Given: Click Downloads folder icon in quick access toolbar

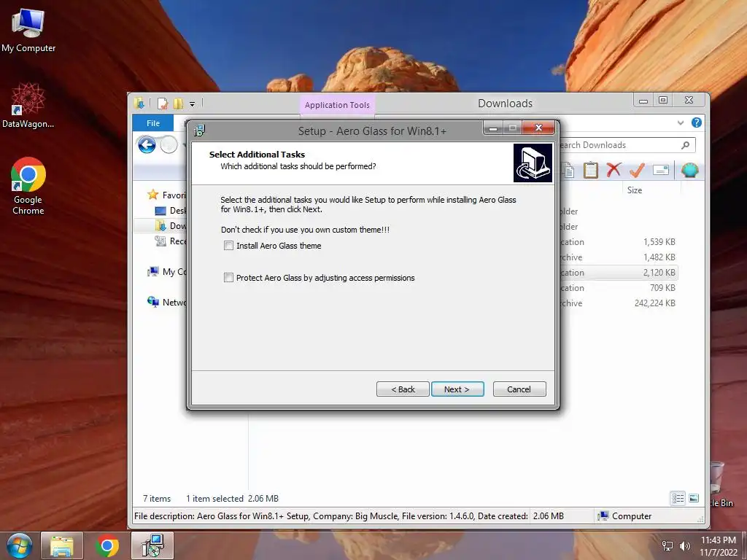Looking at the screenshot, I should 139,103.
